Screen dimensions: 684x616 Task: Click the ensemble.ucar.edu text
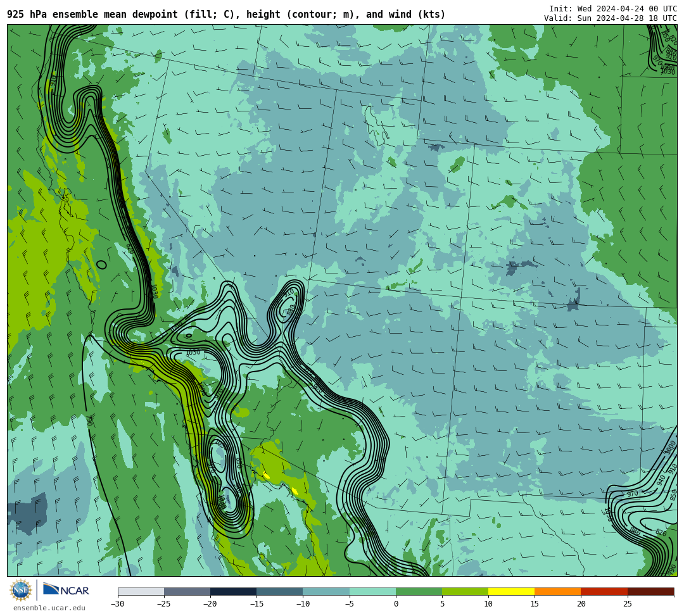[49, 608]
